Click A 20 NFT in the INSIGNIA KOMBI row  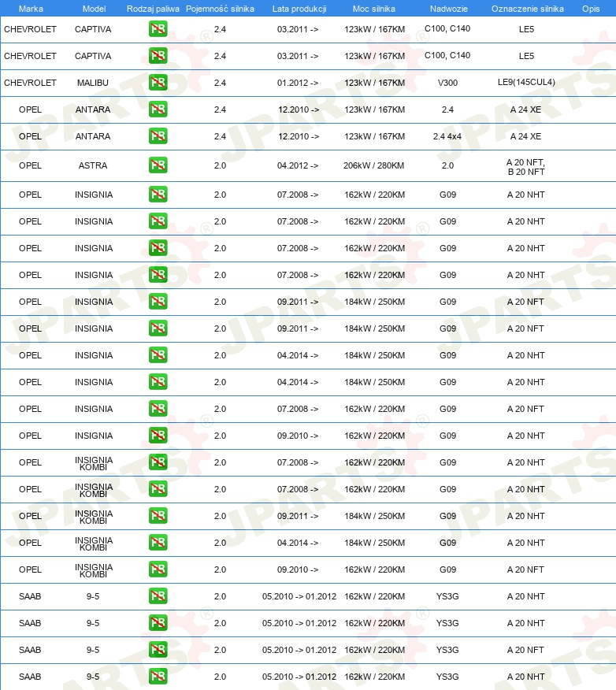tap(525, 569)
